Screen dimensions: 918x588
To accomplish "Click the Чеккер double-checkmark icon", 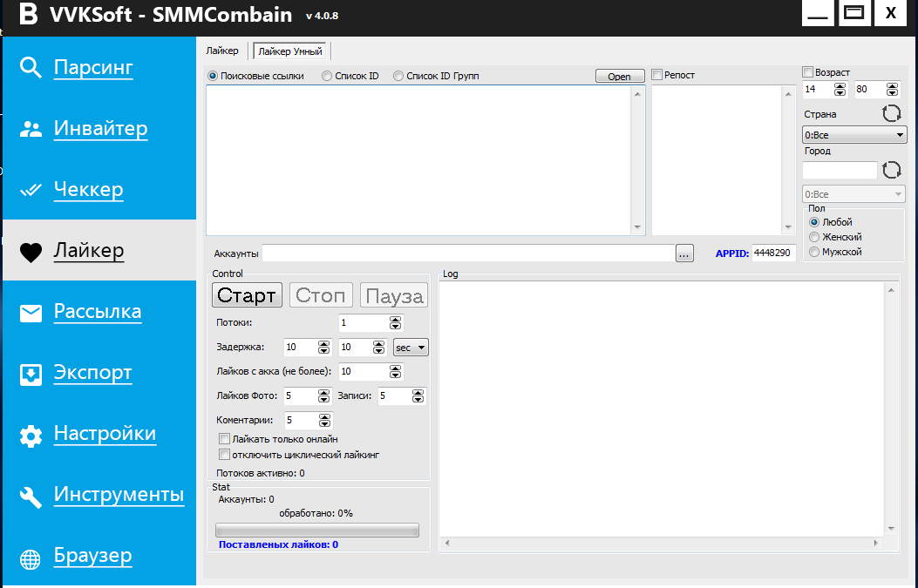I will 31,190.
